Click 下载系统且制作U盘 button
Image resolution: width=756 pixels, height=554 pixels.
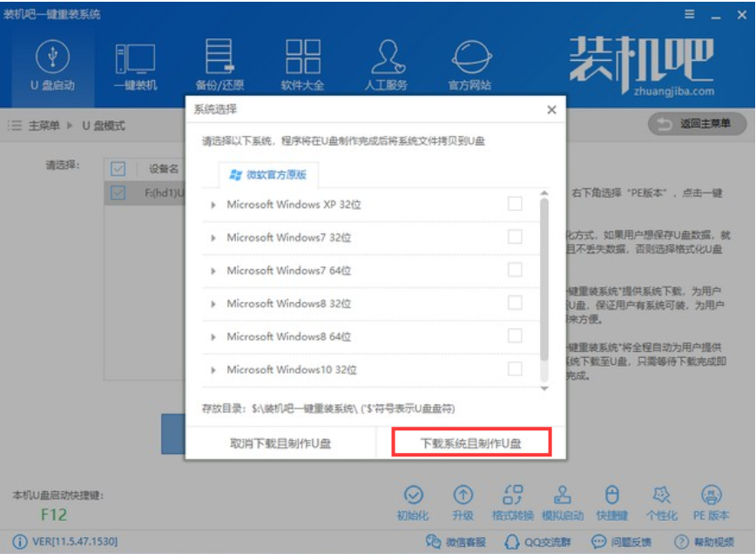pyautogui.click(x=471, y=443)
